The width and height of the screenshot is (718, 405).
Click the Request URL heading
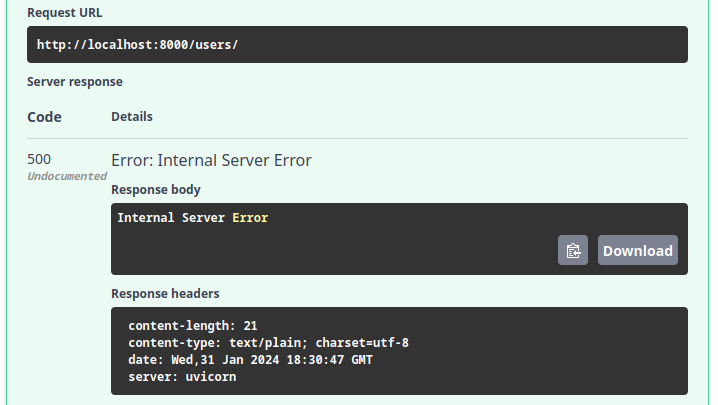[64, 13]
